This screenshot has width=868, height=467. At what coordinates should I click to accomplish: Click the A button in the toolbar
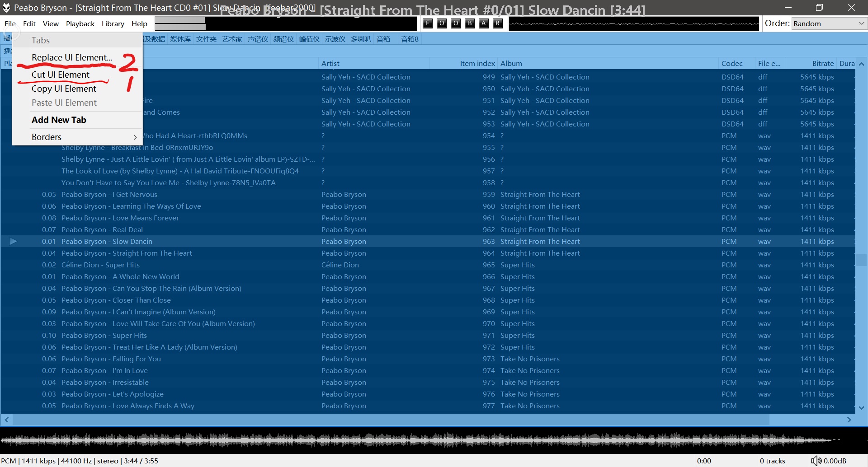[x=484, y=23]
